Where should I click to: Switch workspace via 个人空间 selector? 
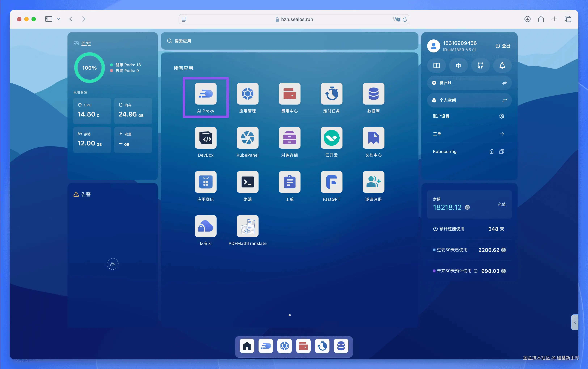click(x=469, y=100)
